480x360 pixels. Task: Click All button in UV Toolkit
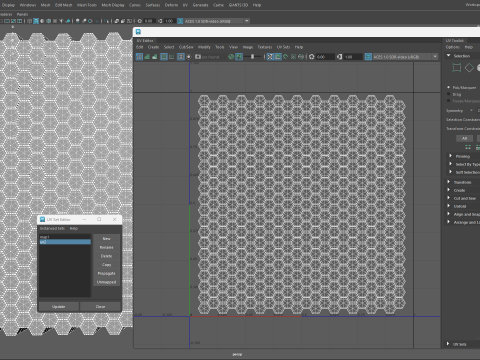(x=464, y=138)
